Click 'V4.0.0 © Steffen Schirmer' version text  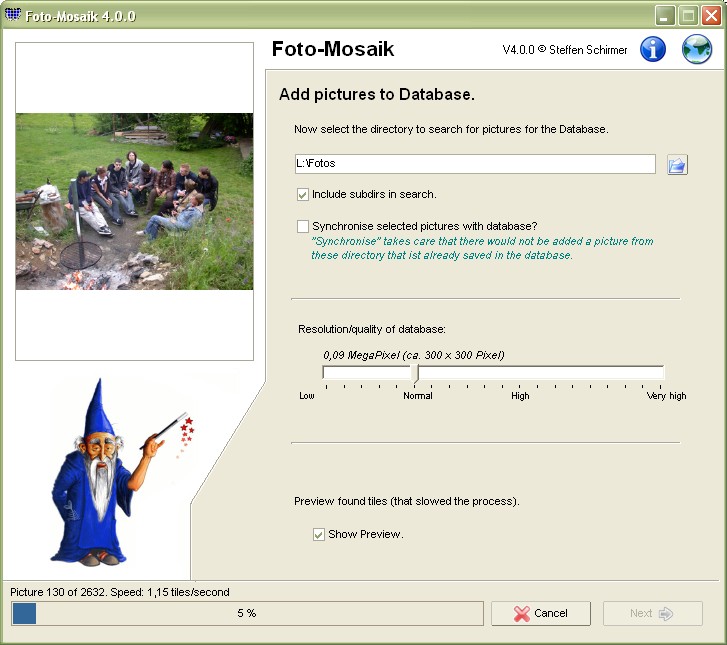pos(565,50)
